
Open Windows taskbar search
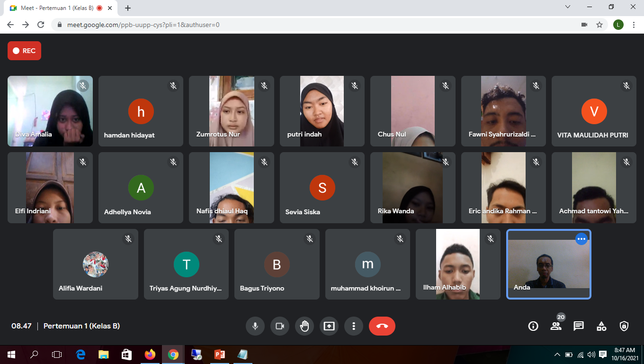click(x=34, y=354)
